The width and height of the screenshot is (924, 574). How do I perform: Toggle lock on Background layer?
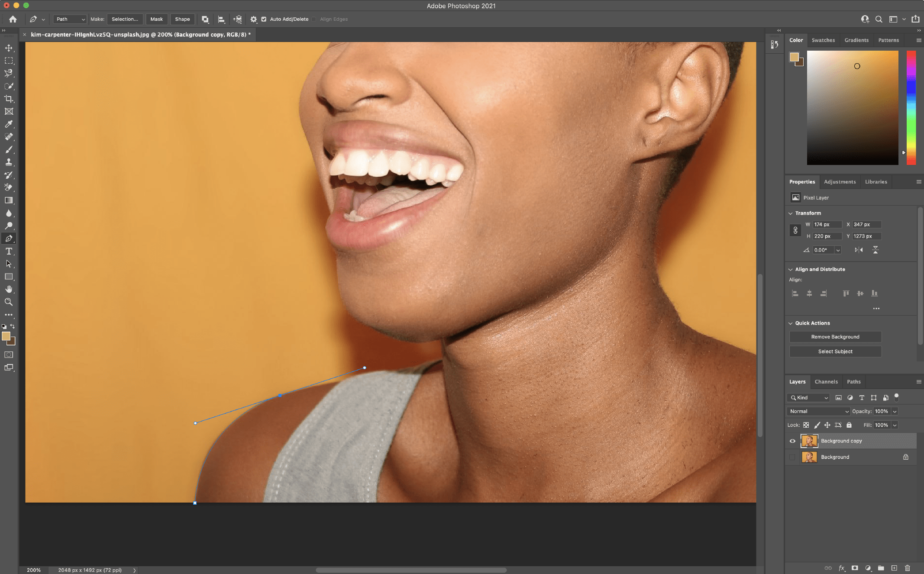point(905,456)
